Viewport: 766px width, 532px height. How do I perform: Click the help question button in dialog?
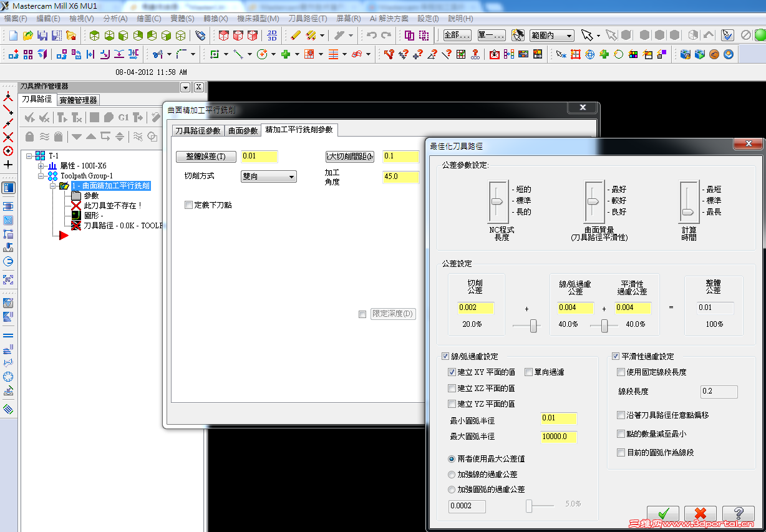[x=739, y=514]
